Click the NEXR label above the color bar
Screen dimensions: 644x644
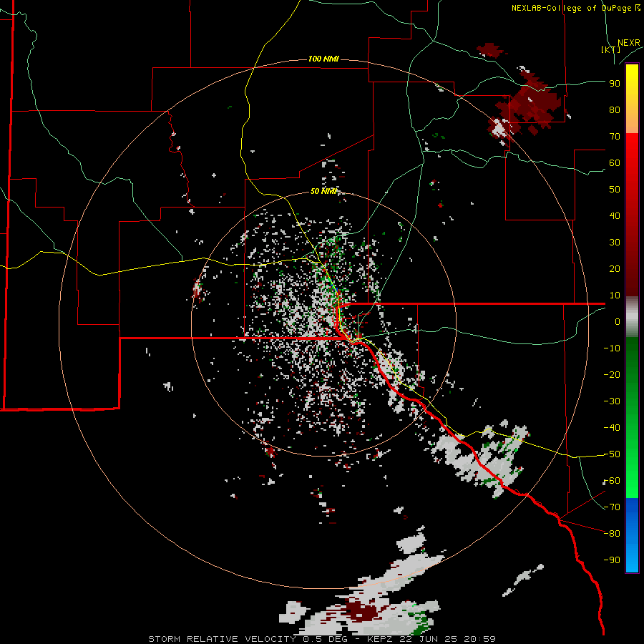(629, 43)
